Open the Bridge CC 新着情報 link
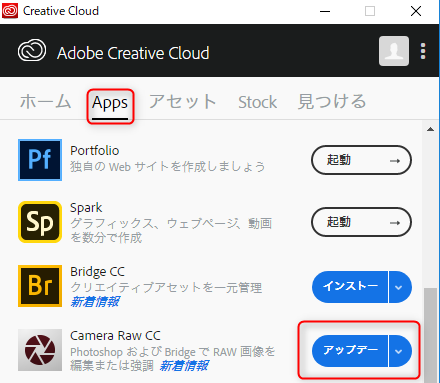Image resolution: width=440 pixels, height=383 pixels. [95, 302]
